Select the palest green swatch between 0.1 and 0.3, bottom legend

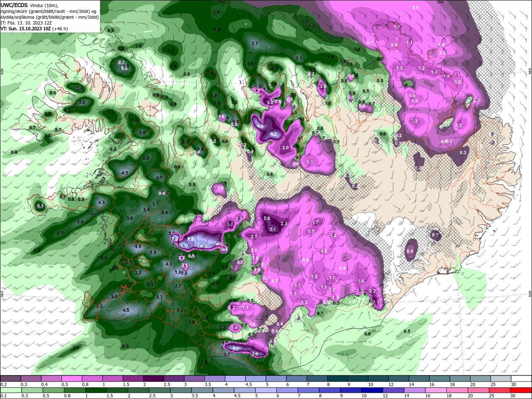[x=10, y=390]
